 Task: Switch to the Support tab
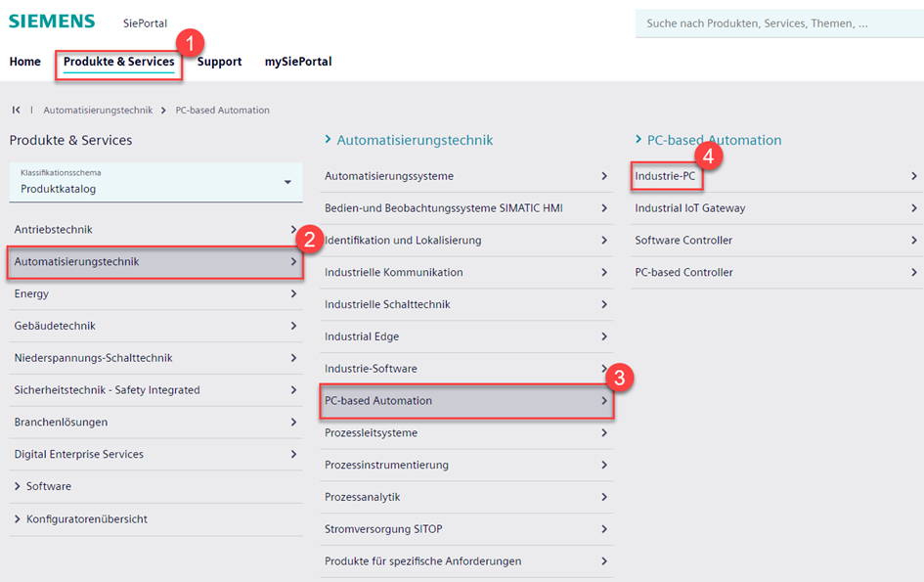pyautogui.click(x=219, y=62)
